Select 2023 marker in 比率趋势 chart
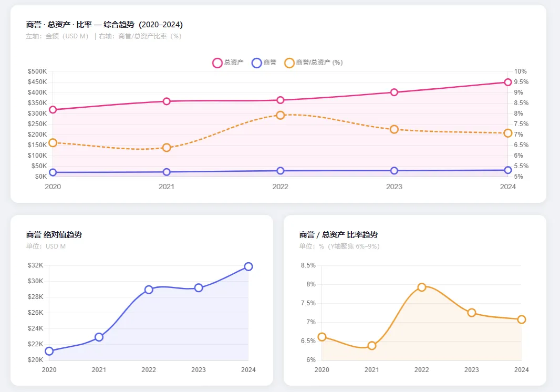The height and width of the screenshot is (392, 560). click(472, 313)
